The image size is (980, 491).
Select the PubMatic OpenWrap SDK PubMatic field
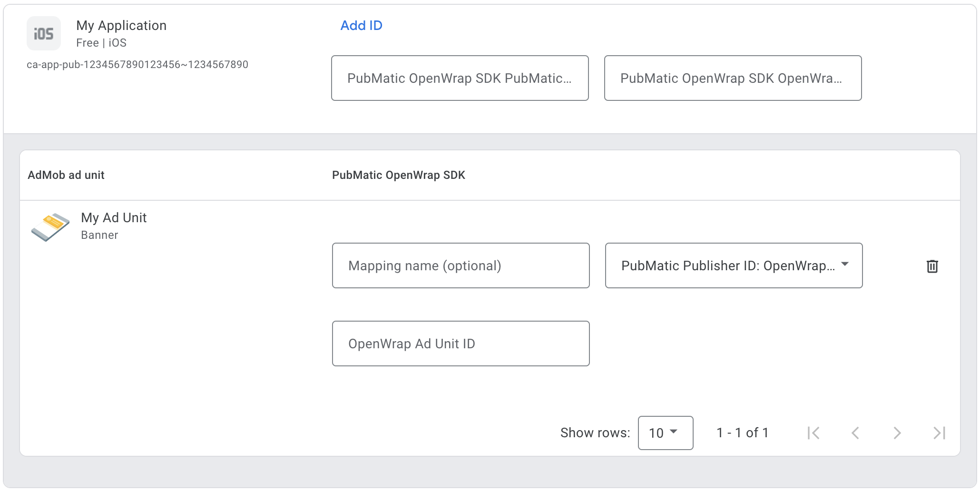[460, 78]
